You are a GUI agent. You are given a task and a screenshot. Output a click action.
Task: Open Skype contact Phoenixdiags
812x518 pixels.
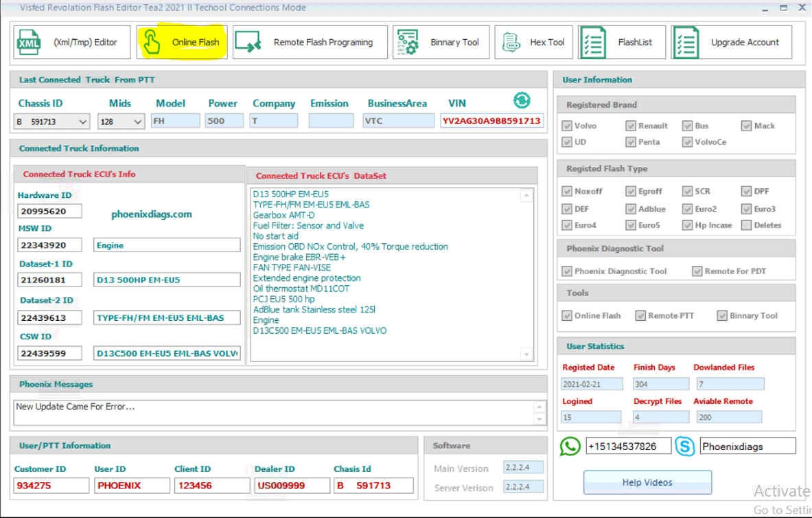click(x=685, y=446)
